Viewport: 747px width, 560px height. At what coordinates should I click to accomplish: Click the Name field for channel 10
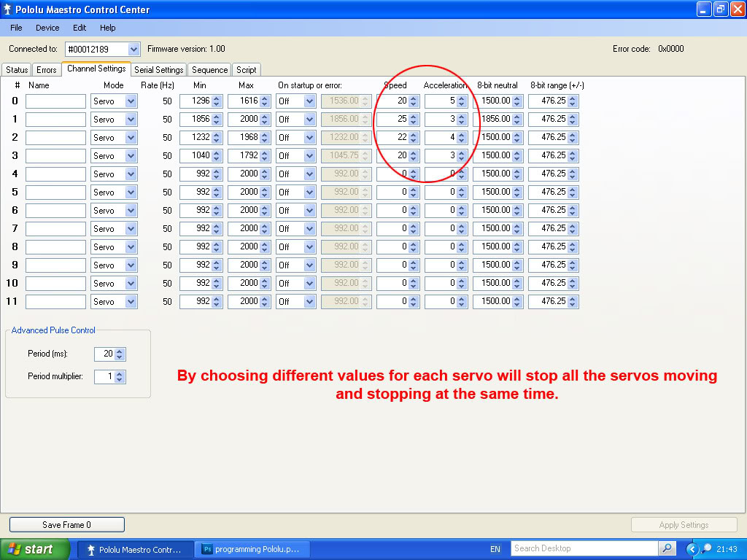pyautogui.click(x=55, y=284)
